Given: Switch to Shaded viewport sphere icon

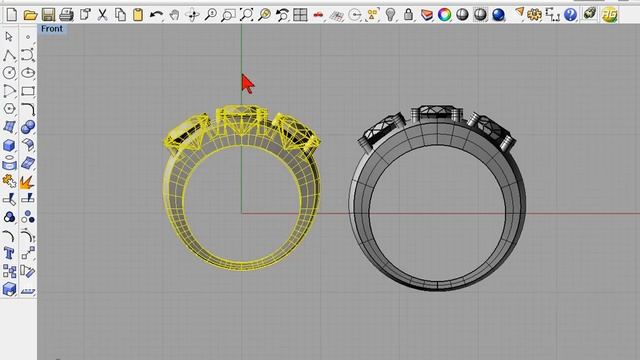Looking at the screenshot, I should (462, 15).
